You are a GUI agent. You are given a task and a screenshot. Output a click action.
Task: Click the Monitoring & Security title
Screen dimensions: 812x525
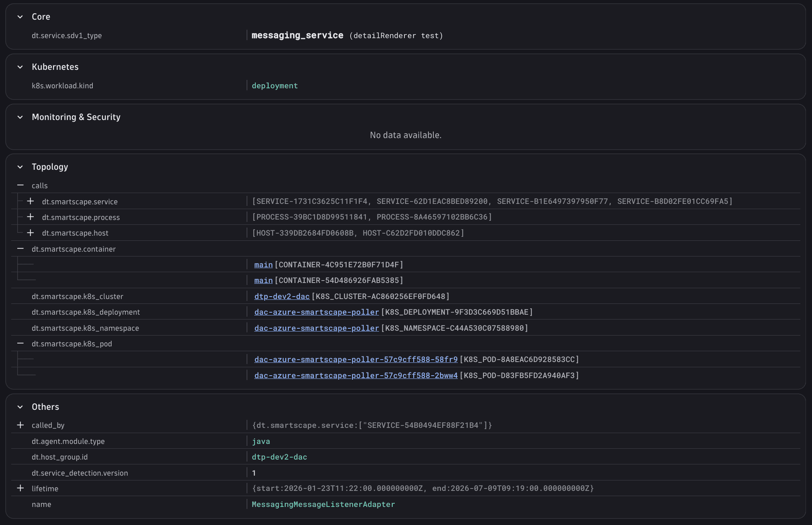point(76,117)
